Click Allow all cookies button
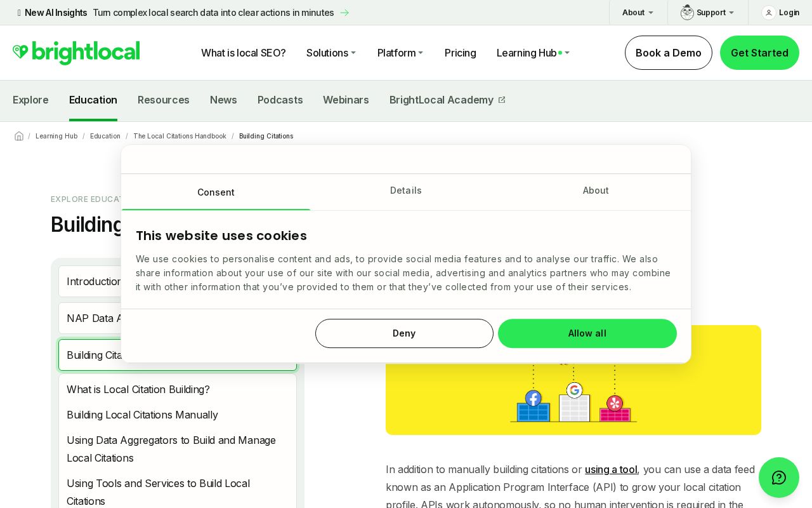812x508 pixels. point(587,333)
